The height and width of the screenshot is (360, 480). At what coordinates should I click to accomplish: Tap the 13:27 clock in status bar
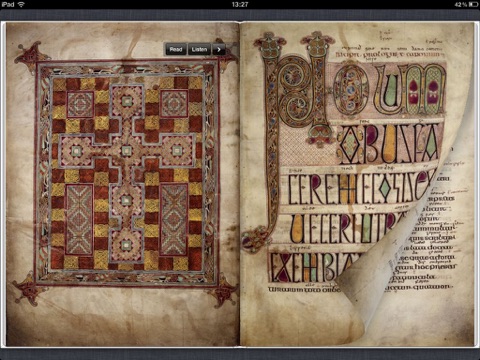tap(240, 4)
